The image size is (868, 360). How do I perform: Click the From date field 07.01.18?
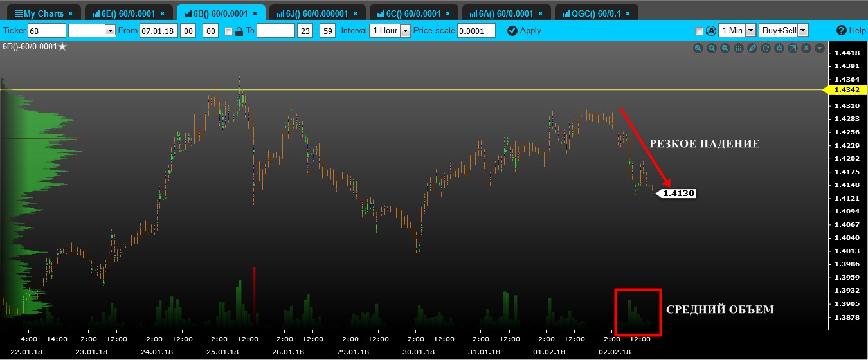click(x=158, y=30)
